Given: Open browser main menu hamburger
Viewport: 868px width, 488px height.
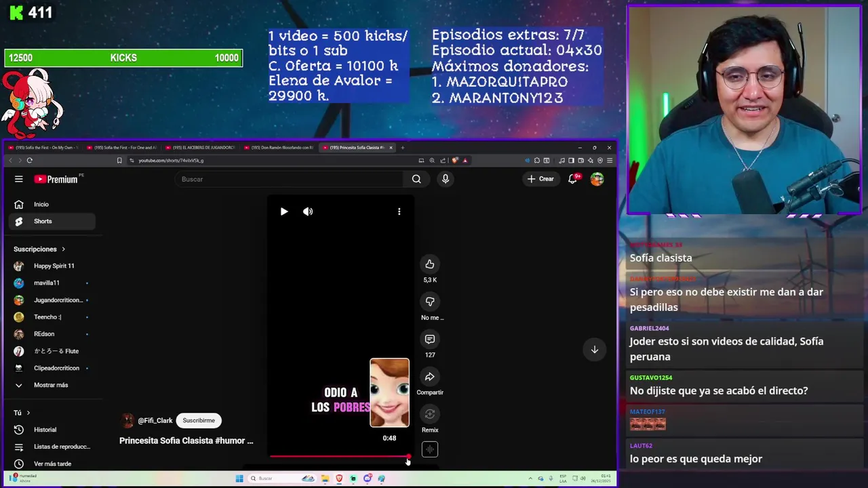Looking at the screenshot, I should [x=610, y=161].
